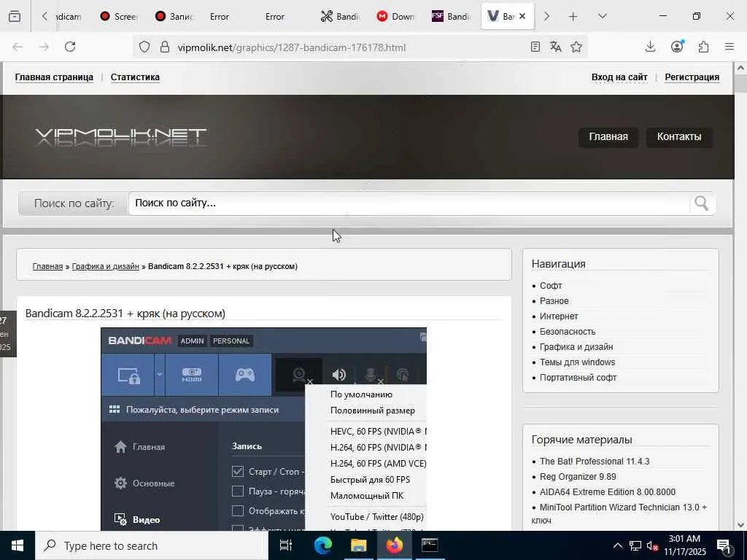Screen dimensions: 747x560
Task: Click the translate page icon
Action: pyautogui.click(x=555, y=47)
